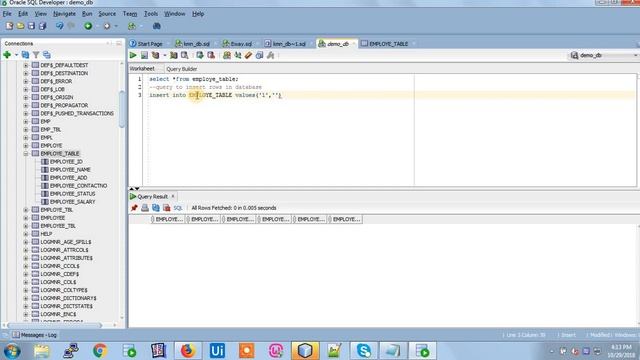Click the Debug icon in main toolbar

pos(107,26)
